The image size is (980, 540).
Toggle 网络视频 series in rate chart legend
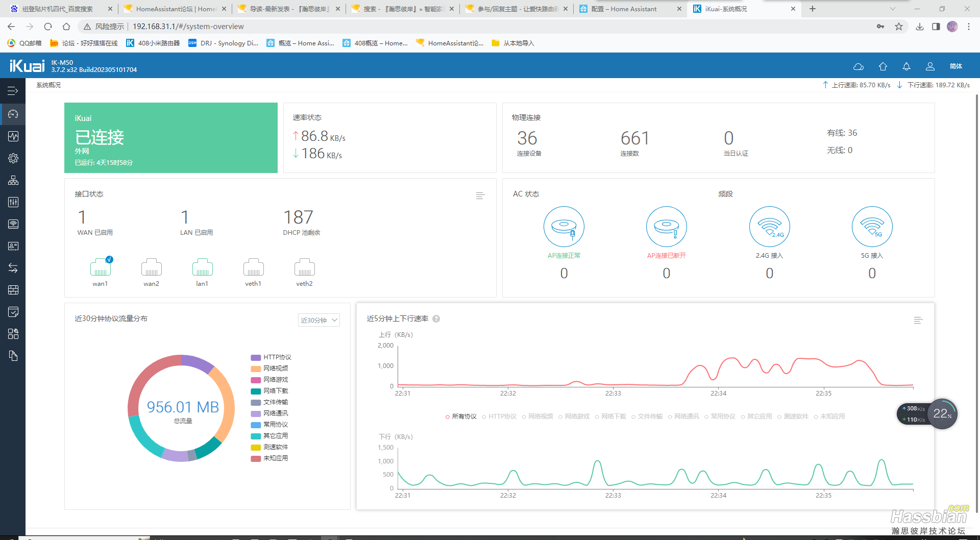537,416
